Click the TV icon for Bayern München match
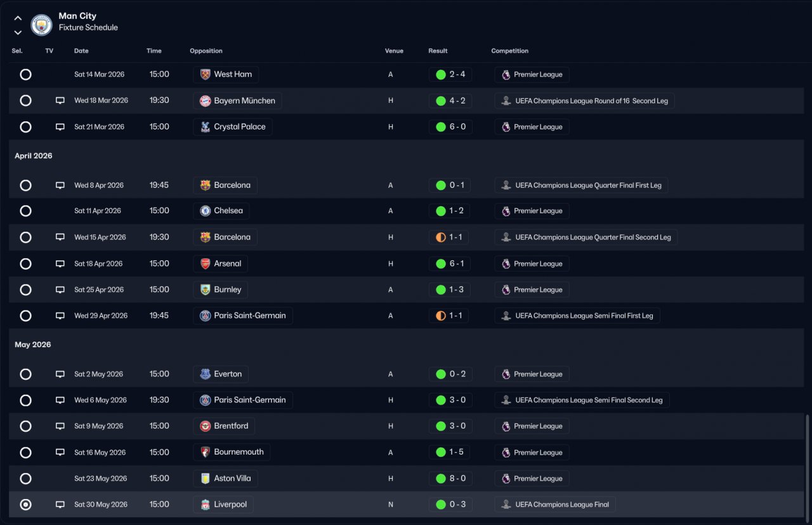Viewport: 812px width, 525px height. pos(60,100)
